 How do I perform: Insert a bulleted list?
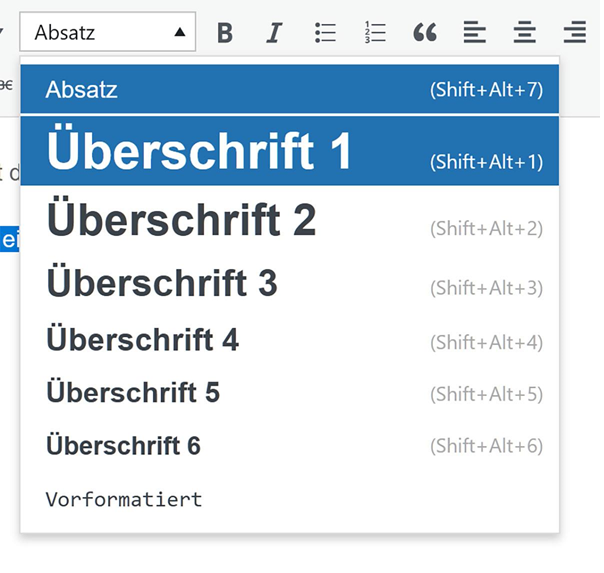coord(325,33)
